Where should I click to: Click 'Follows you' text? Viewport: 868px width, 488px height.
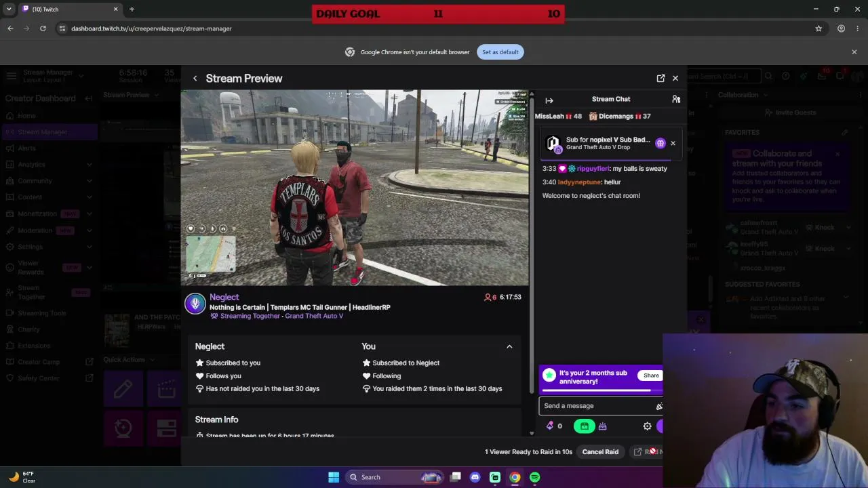coord(223,376)
